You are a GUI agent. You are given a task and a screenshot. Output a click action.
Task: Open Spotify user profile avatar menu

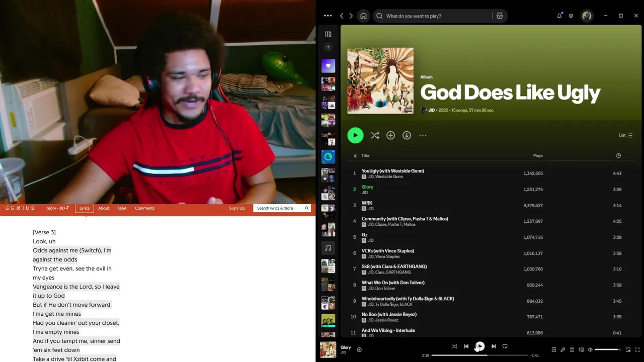587,16
